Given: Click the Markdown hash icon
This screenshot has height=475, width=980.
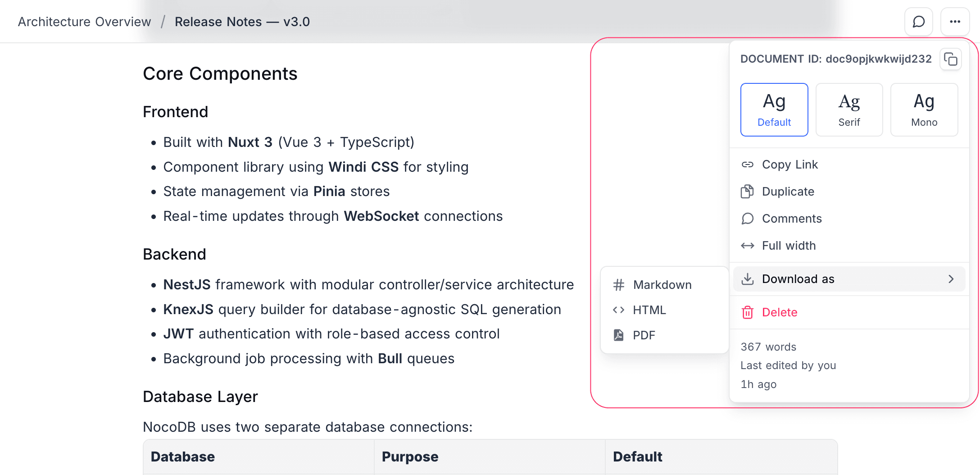Looking at the screenshot, I should click(x=619, y=285).
